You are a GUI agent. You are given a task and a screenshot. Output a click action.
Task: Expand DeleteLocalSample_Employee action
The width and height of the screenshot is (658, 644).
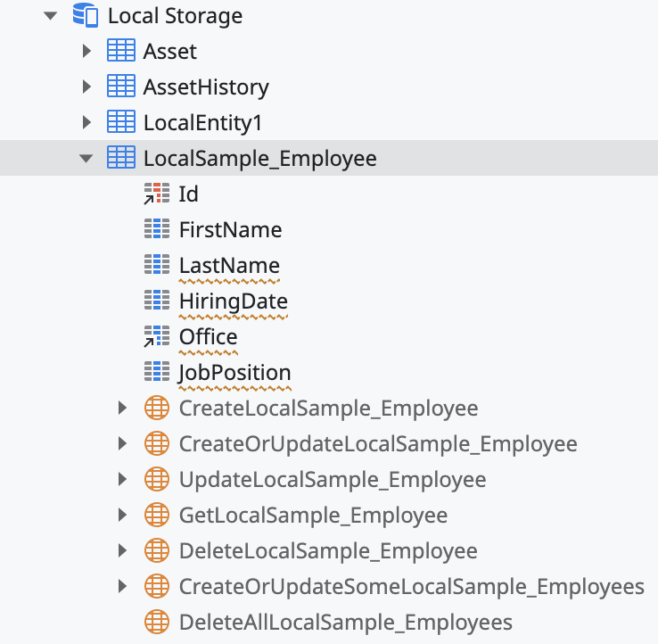tap(122, 550)
